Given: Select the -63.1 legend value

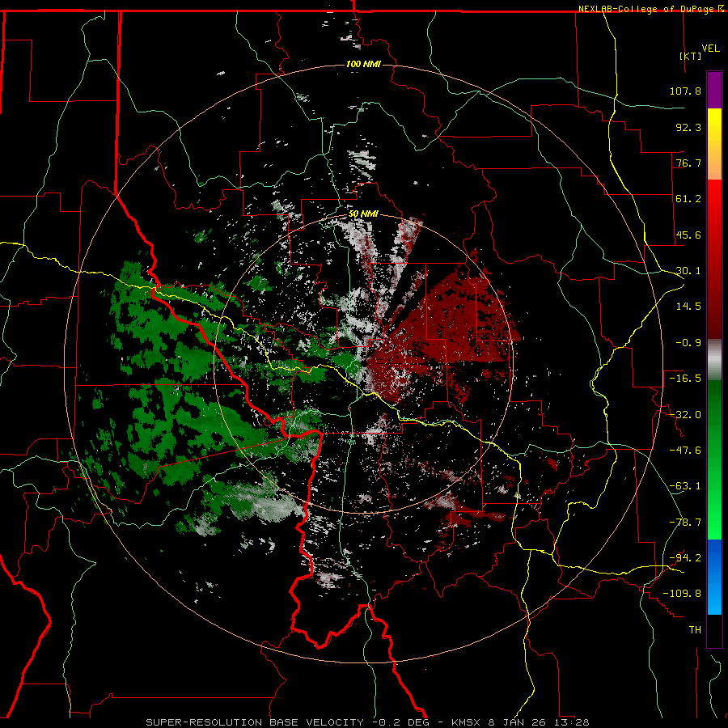Looking at the screenshot, I should tap(685, 486).
